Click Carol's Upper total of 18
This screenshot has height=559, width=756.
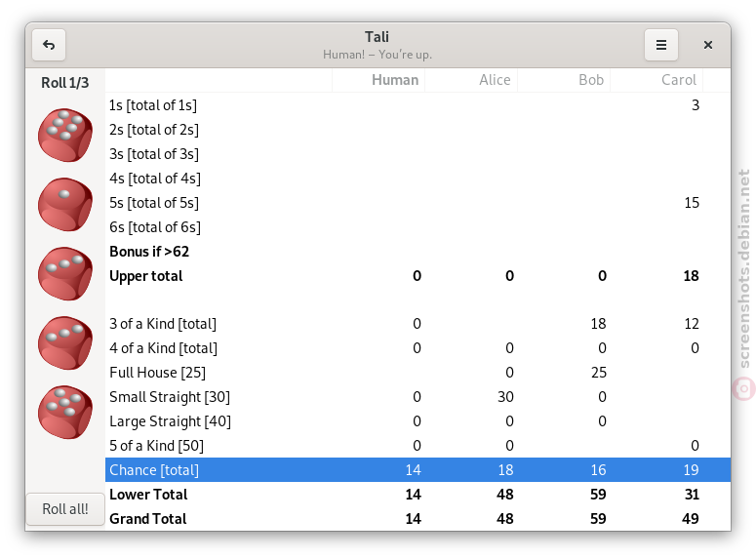(x=692, y=276)
